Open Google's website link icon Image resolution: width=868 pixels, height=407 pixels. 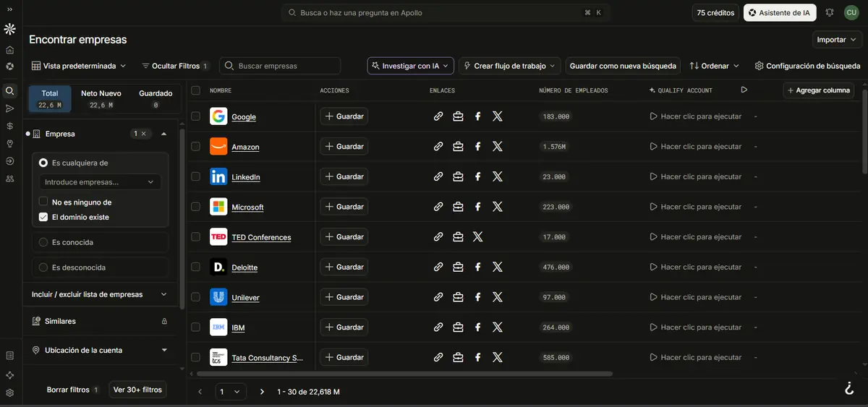438,116
